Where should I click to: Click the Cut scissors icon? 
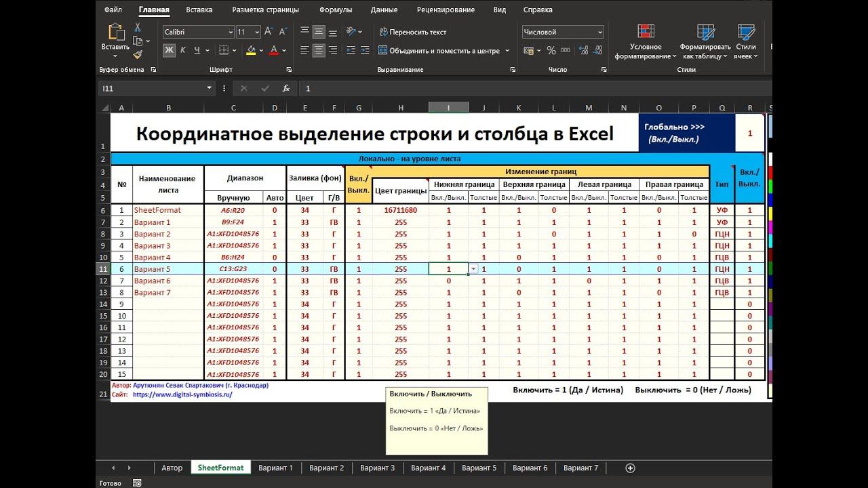coord(138,27)
